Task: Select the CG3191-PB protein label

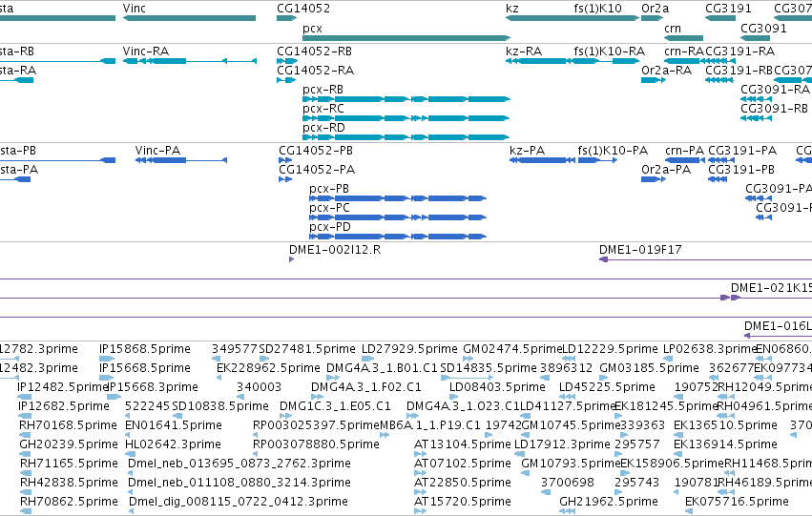Action: pos(741,170)
